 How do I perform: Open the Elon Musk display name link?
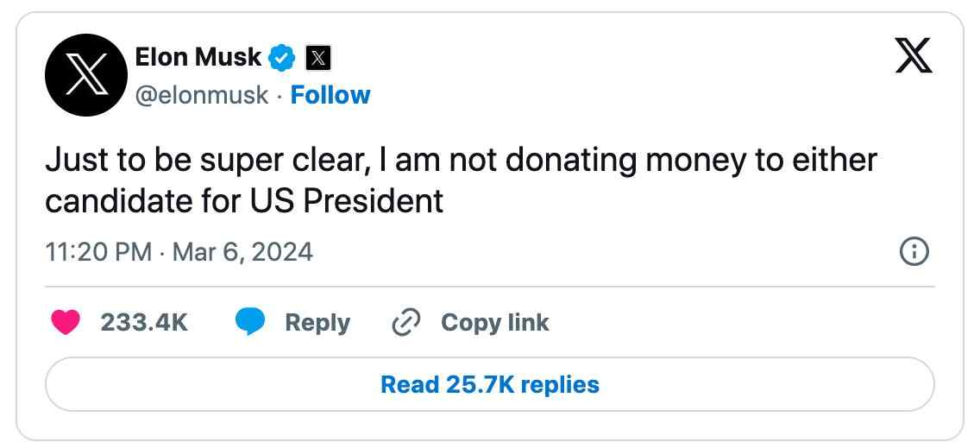coord(198,57)
